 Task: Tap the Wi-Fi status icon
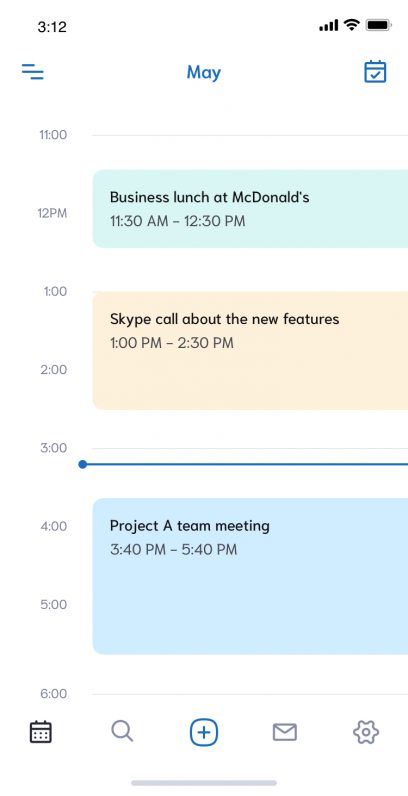(351, 24)
